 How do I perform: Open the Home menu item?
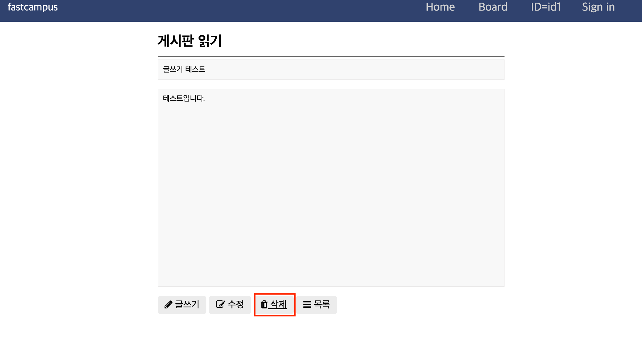(440, 7)
